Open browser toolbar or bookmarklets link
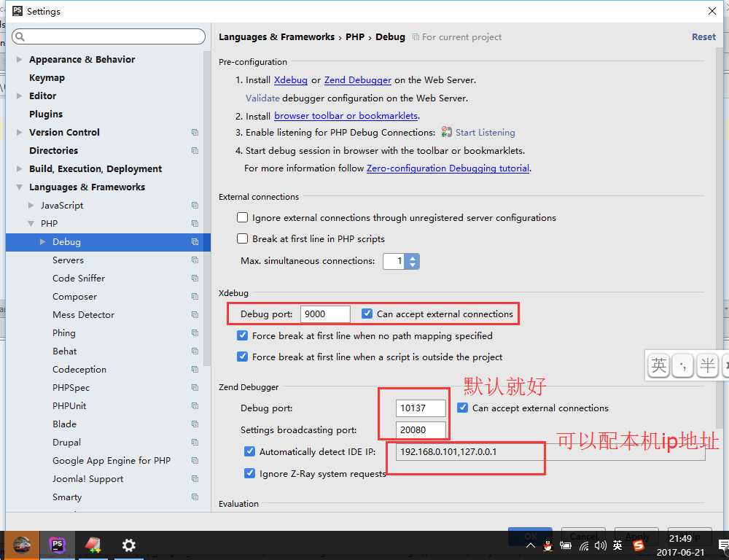This screenshot has width=729, height=560. point(346,115)
